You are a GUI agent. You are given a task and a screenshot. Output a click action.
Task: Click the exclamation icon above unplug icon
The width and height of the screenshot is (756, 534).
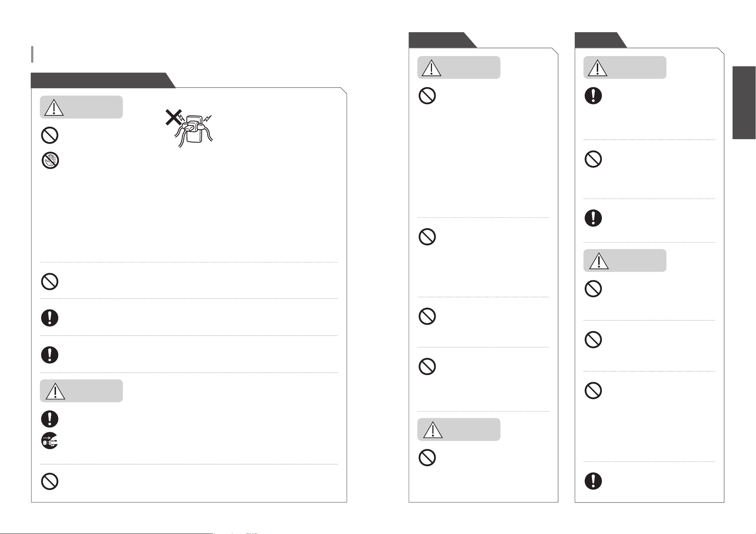click(x=50, y=419)
